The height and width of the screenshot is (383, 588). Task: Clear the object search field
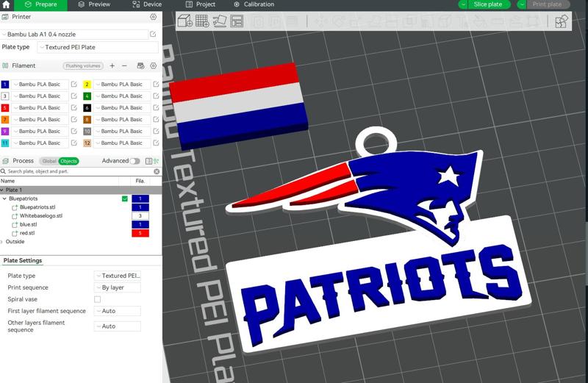157,171
